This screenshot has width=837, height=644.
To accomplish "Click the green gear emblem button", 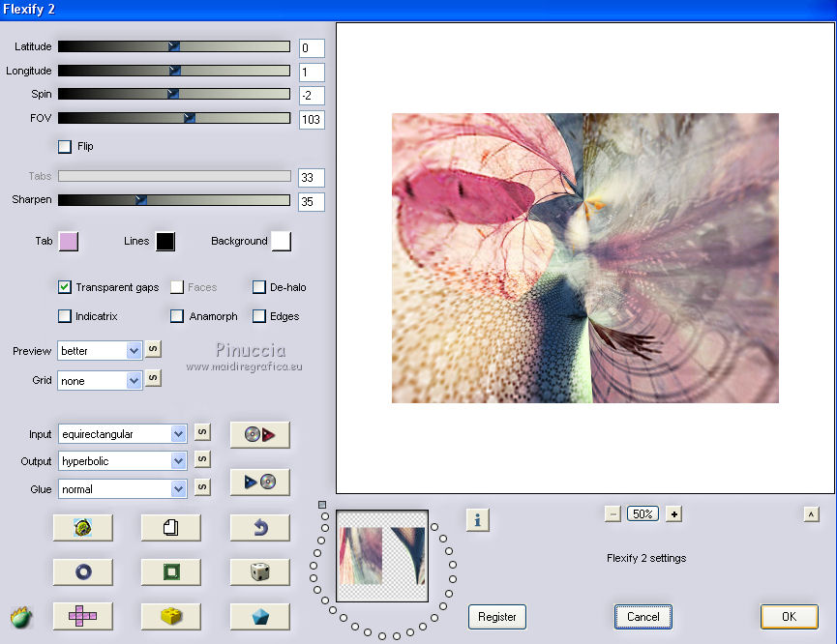I will click(83, 528).
